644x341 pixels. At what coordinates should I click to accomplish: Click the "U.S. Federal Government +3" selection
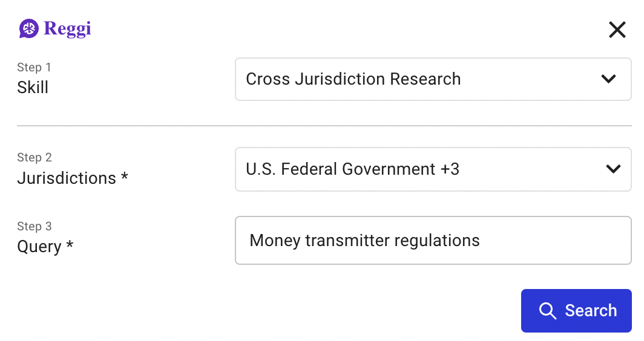point(352,169)
